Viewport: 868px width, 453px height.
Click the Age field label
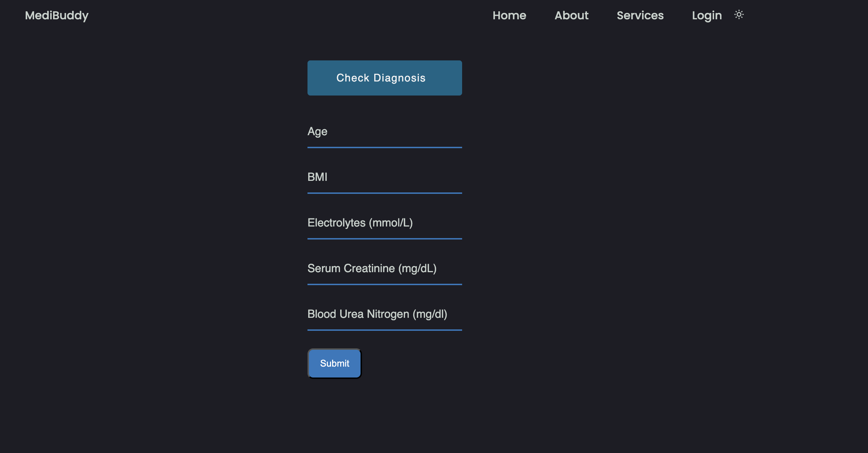pos(317,131)
